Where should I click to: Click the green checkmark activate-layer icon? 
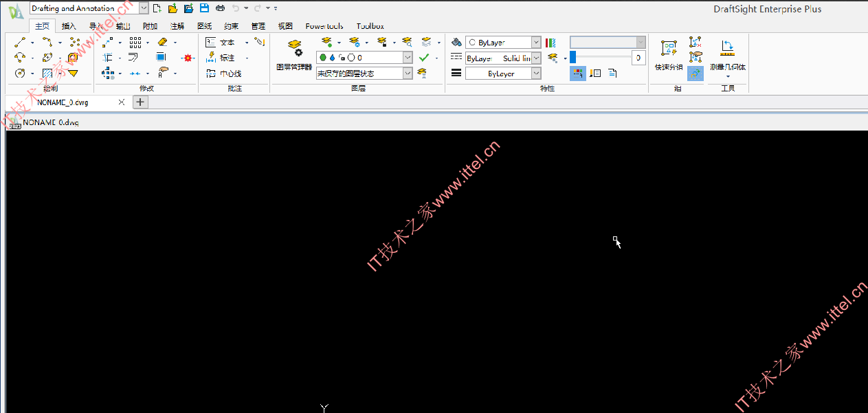click(x=424, y=58)
